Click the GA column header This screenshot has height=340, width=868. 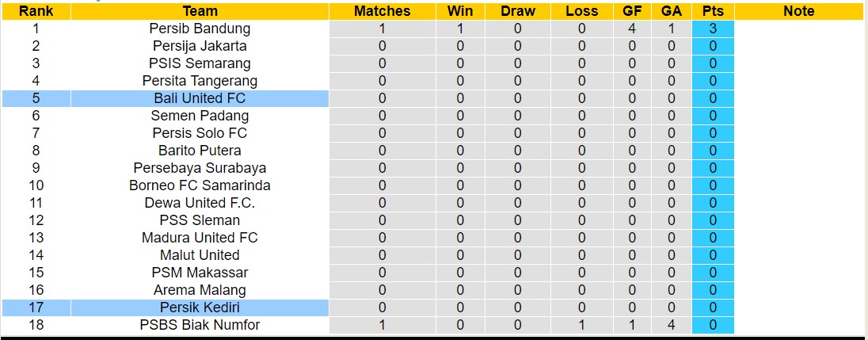click(x=672, y=11)
